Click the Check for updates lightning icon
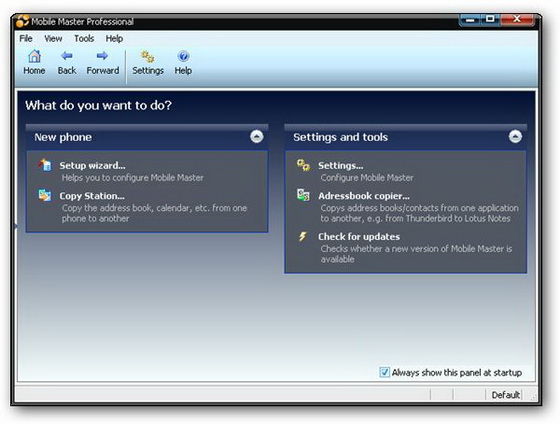 point(303,236)
